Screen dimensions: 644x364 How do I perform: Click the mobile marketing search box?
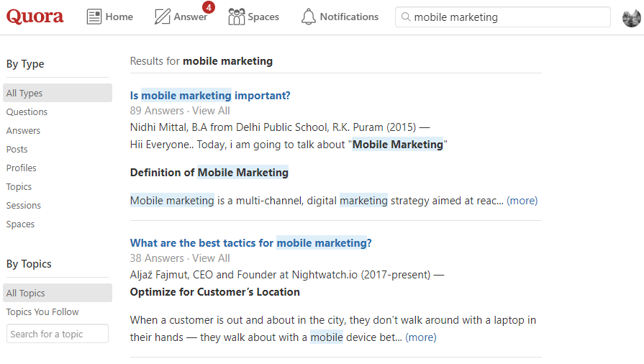507,17
